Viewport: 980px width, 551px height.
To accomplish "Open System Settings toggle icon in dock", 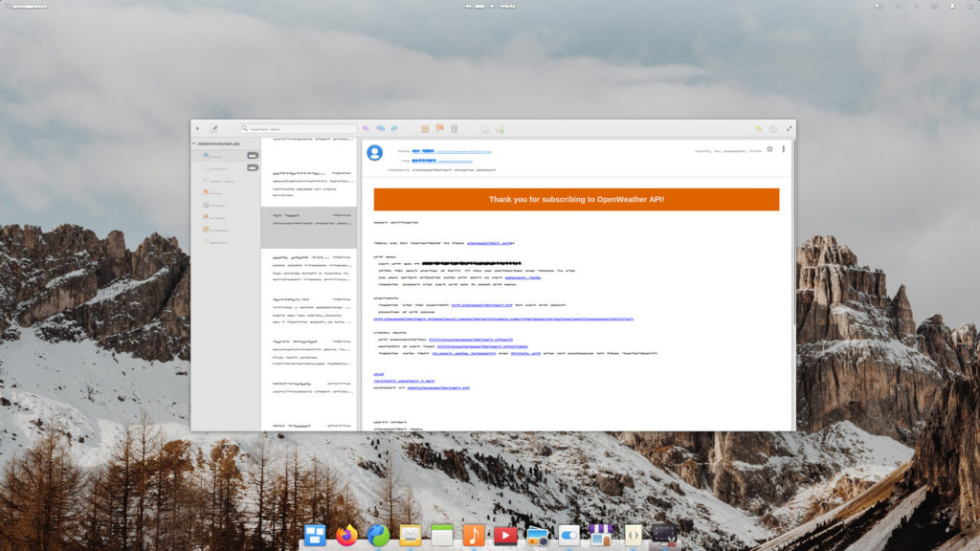I will click(568, 536).
